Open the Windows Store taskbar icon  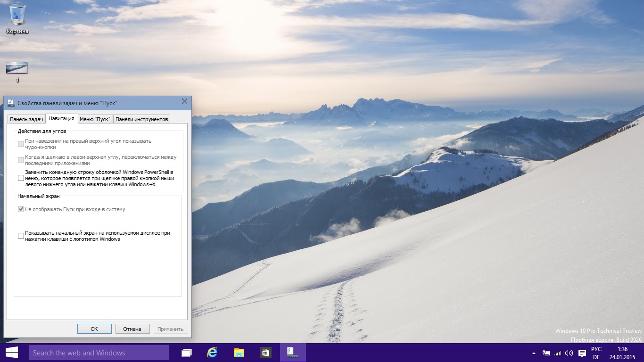click(265, 353)
